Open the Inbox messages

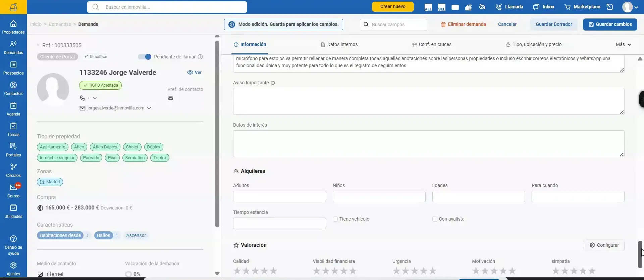point(544,7)
